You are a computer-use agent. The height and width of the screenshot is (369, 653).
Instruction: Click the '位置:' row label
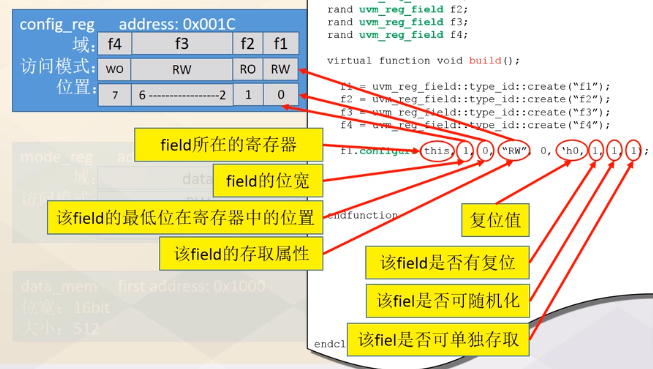pos(77,87)
